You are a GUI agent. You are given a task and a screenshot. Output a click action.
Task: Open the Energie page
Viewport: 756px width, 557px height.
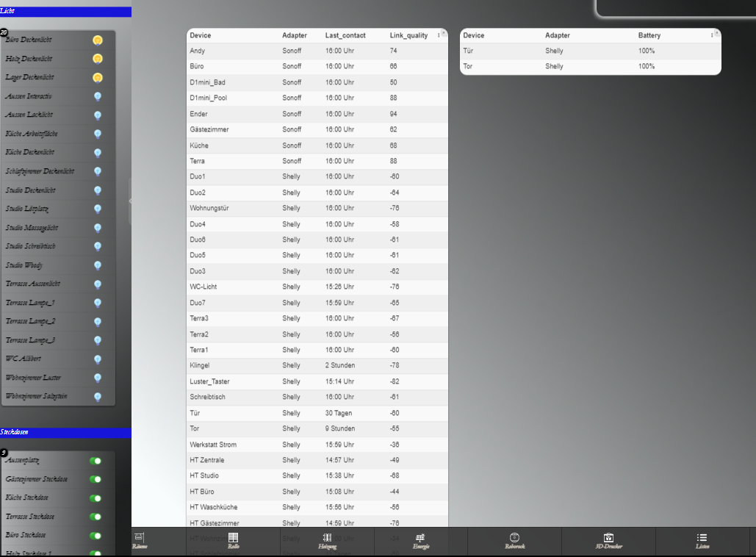pyautogui.click(x=420, y=540)
